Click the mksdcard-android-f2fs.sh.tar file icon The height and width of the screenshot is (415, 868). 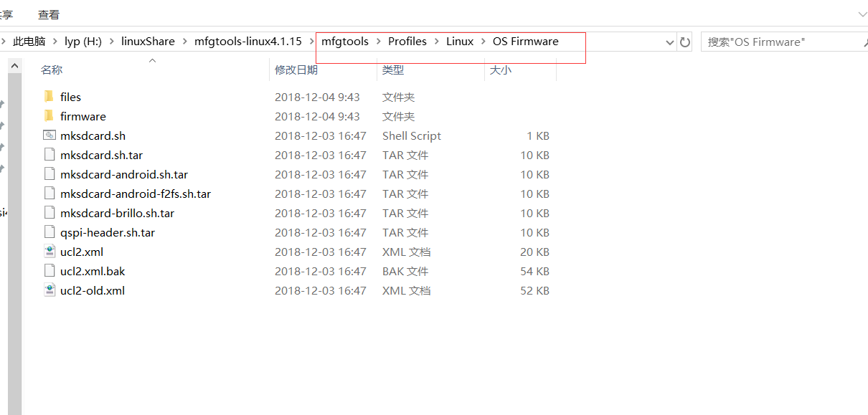click(x=49, y=194)
